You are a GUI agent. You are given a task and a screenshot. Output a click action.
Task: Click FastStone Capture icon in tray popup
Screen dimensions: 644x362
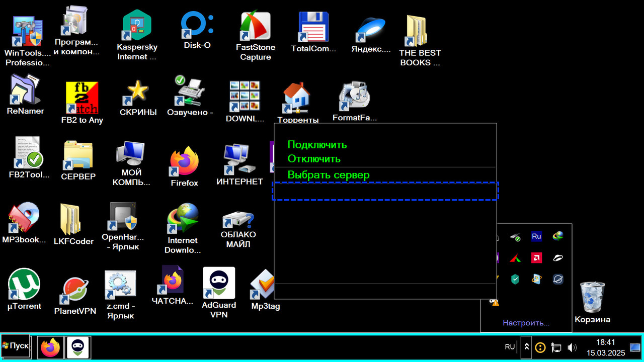click(x=515, y=258)
